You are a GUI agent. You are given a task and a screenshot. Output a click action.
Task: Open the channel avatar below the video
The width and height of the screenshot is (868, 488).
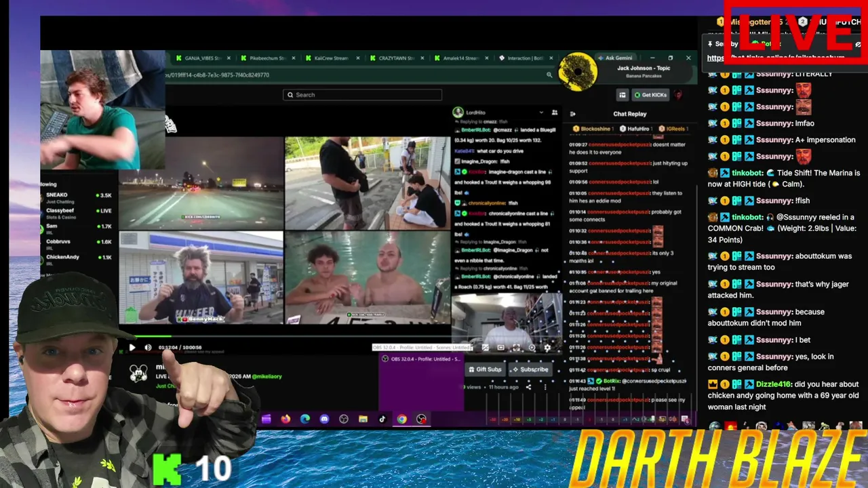click(138, 373)
